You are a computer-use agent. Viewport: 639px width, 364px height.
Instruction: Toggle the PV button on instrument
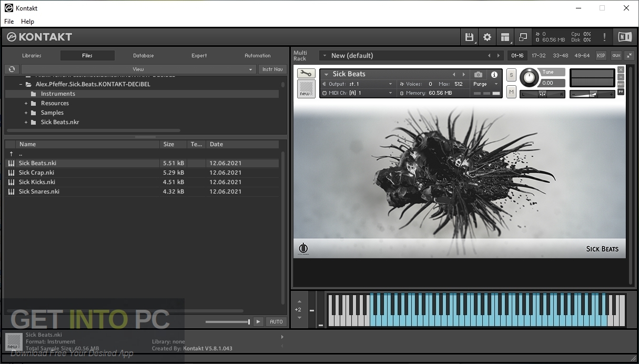(x=621, y=92)
